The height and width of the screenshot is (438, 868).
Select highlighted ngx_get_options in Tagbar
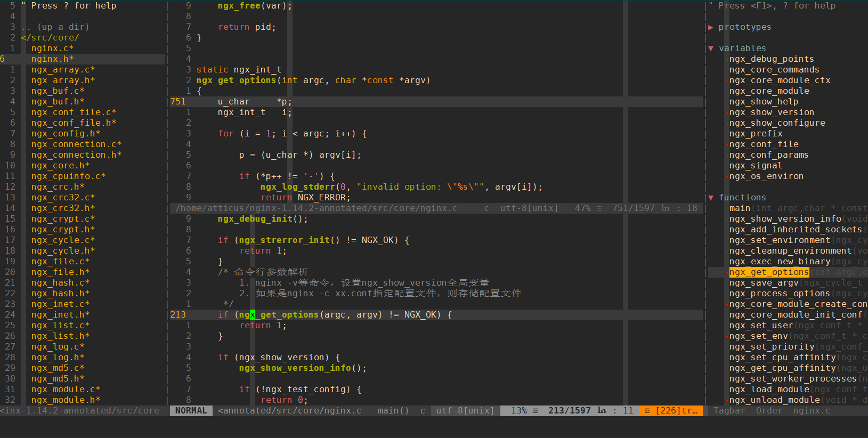point(769,272)
